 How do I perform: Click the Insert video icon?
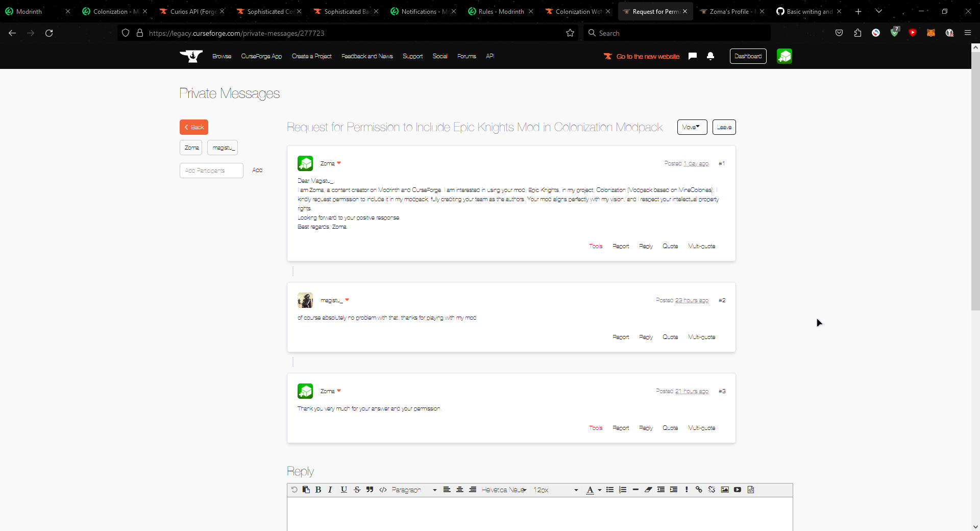coord(738,490)
